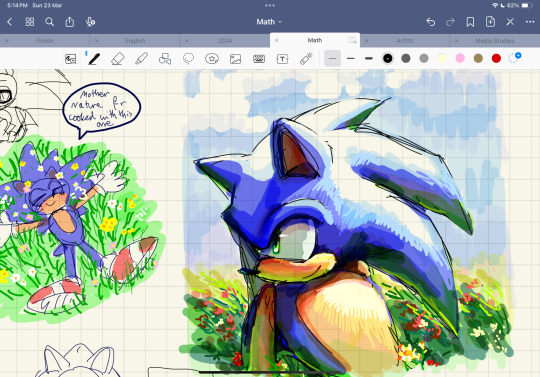Screen dimensions: 540x377
Task: Switch to the English tab
Action: pyautogui.click(x=135, y=41)
